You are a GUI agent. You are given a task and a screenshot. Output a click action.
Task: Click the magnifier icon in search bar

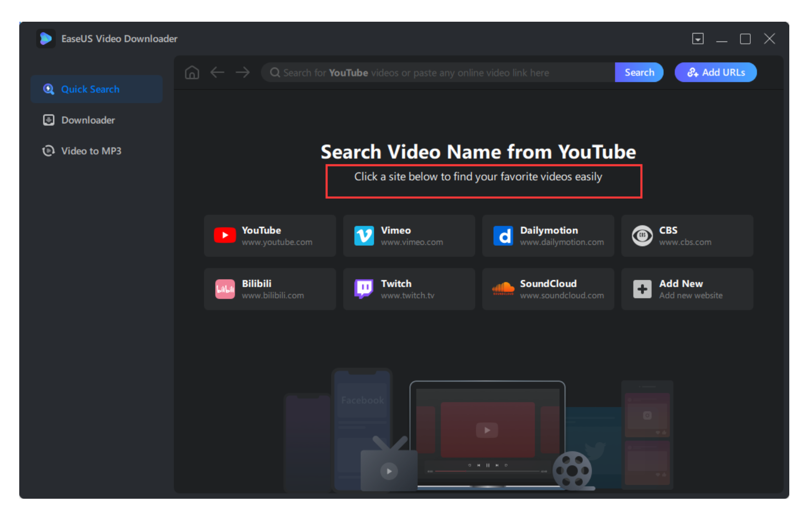click(275, 73)
